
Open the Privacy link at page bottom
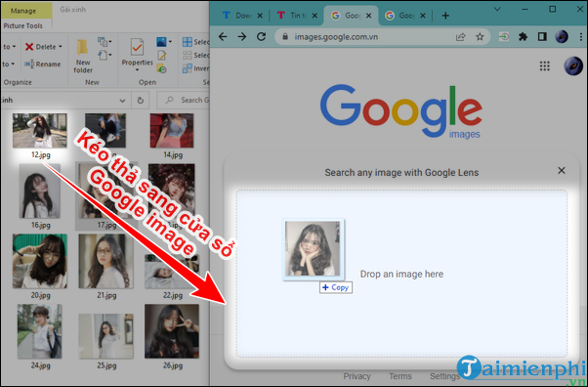(x=357, y=376)
